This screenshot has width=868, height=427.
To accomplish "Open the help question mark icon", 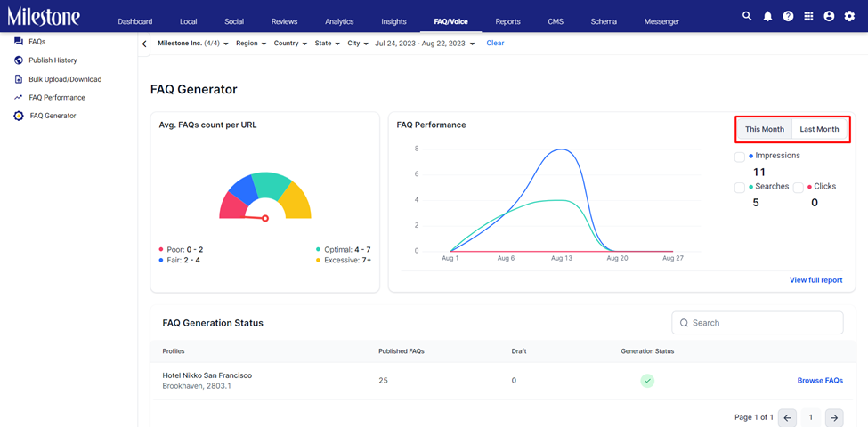I will point(788,17).
